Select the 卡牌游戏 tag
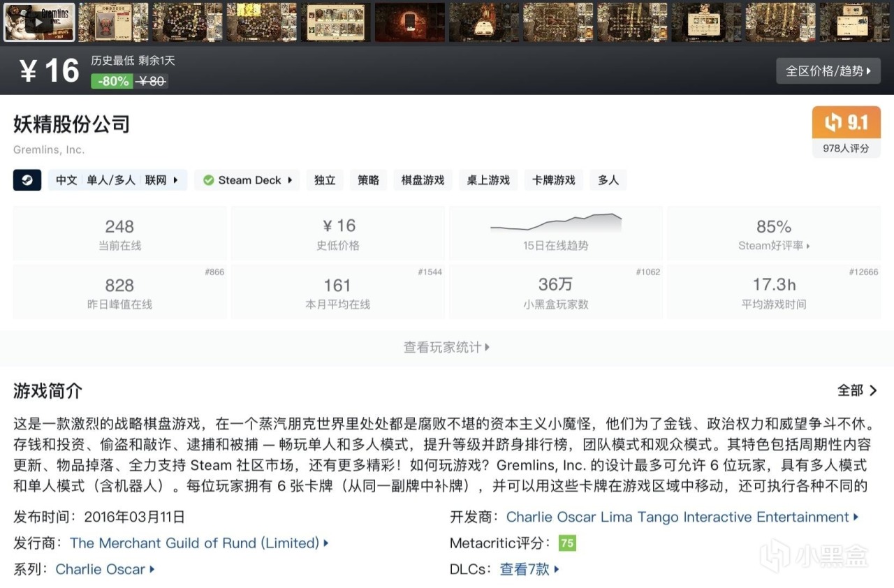This screenshot has width=894, height=588. click(x=554, y=180)
